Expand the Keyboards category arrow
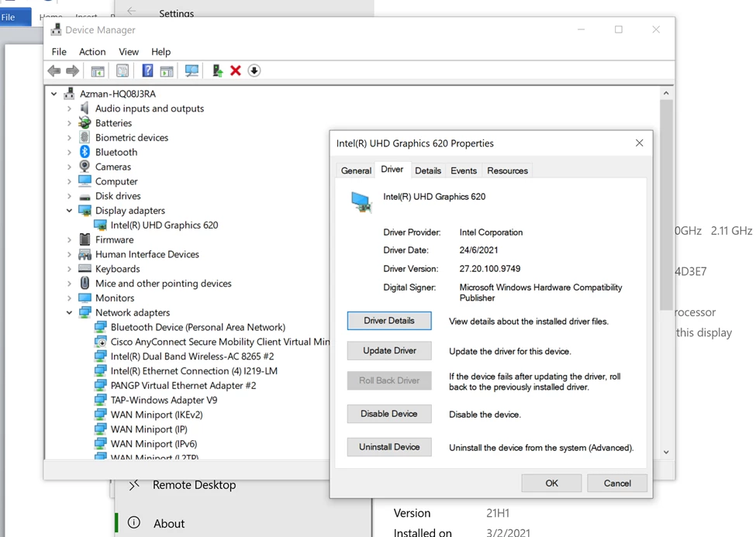This screenshot has height=537, width=756. (x=70, y=269)
